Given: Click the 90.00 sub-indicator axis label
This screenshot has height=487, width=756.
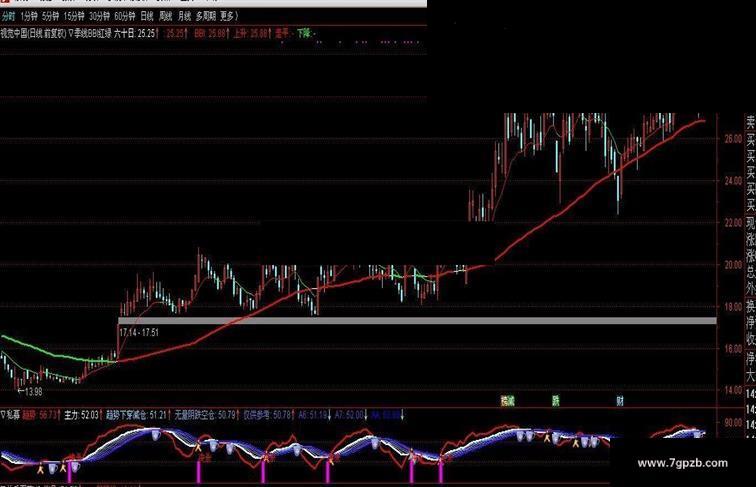Looking at the screenshot, I should (733, 422).
